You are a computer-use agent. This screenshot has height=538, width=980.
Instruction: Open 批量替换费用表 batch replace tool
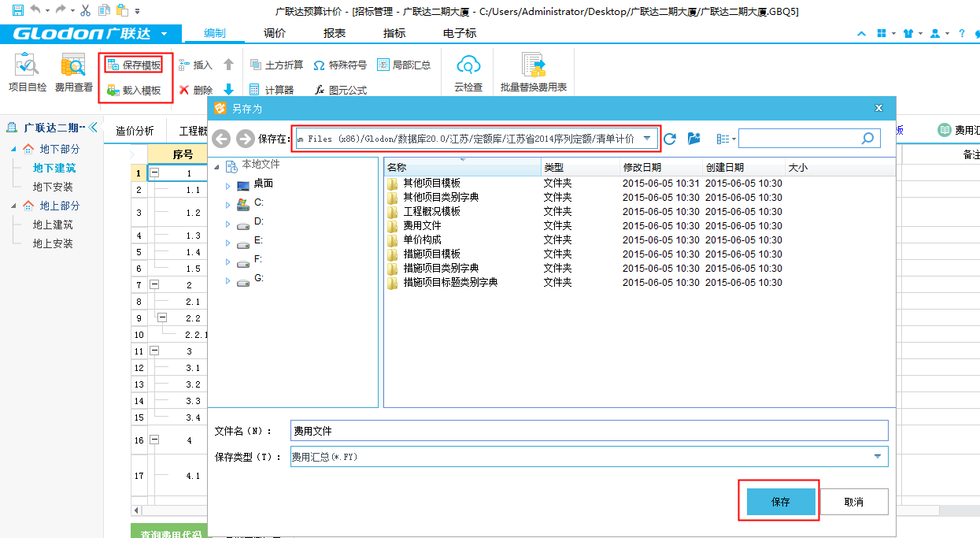point(534,72)
